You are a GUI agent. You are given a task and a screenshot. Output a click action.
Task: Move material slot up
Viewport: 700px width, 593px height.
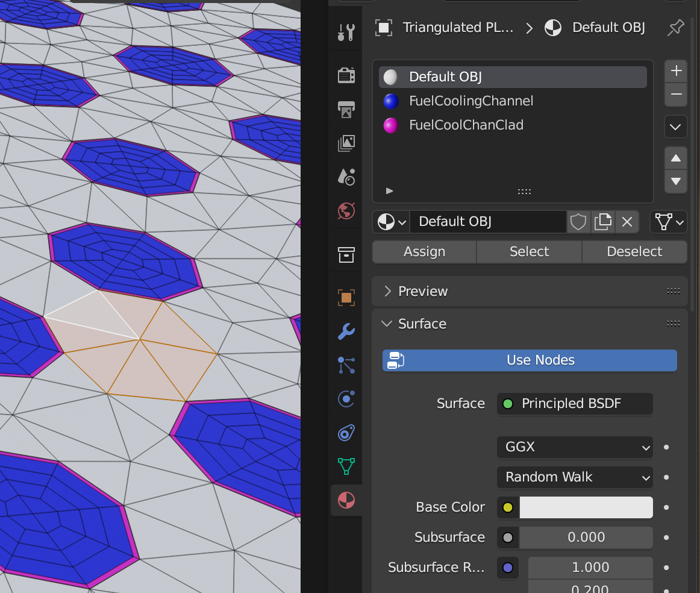[x=676, y=158]
